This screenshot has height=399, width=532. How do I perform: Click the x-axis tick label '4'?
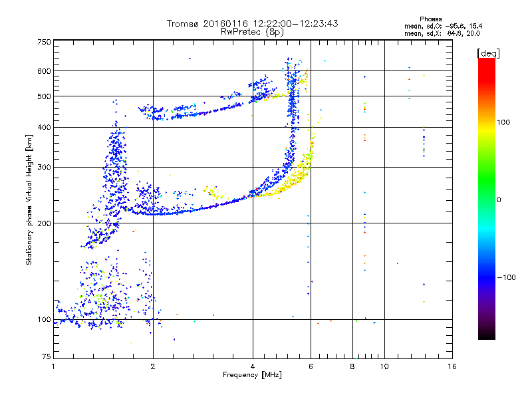coord(253,366)
